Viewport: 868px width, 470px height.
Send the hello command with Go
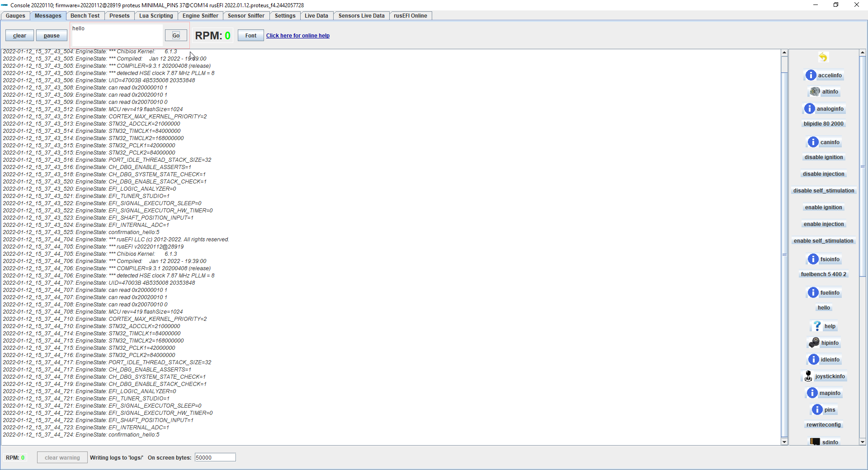[x=176, y=35]
